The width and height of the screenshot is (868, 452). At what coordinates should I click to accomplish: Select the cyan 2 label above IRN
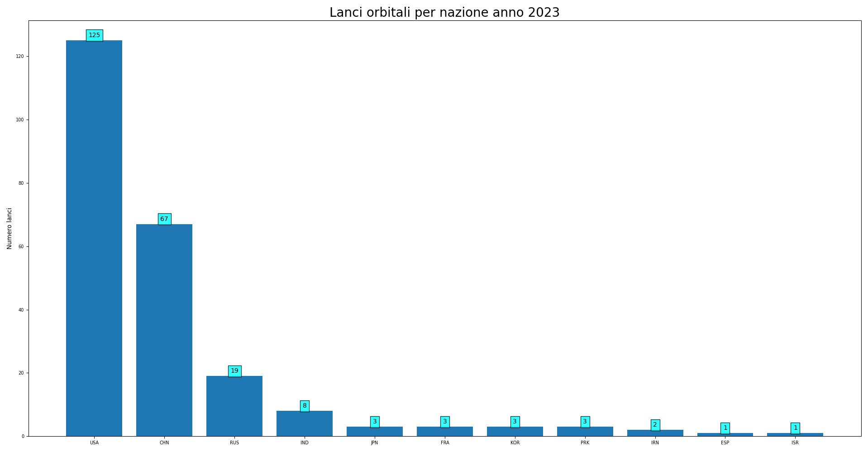click(655, 425)
